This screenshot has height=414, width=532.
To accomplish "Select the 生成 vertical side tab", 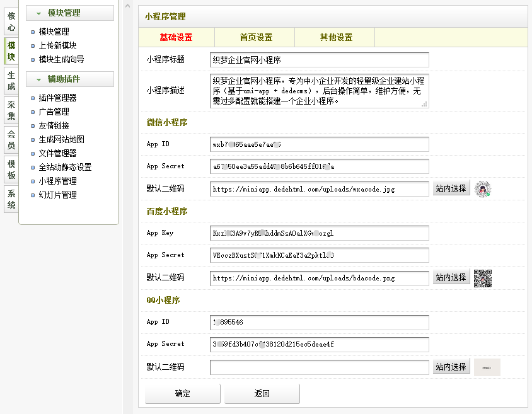I will 11,81.
